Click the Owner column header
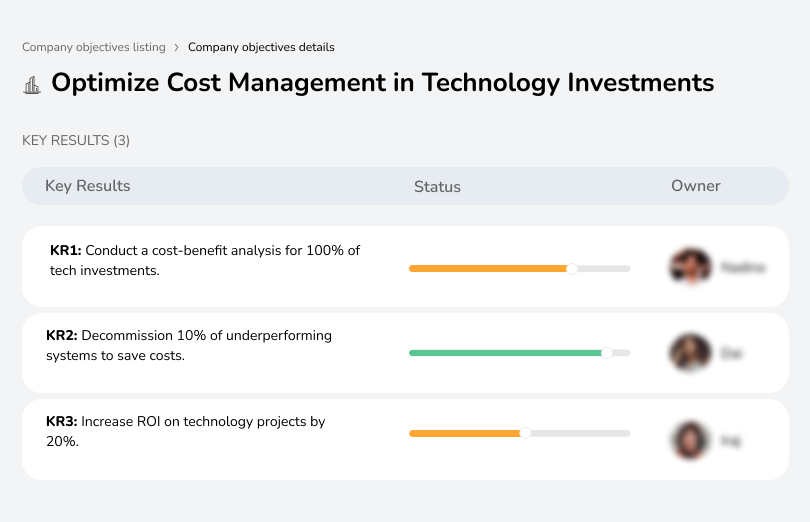810x522 pixels. (695, 186)
